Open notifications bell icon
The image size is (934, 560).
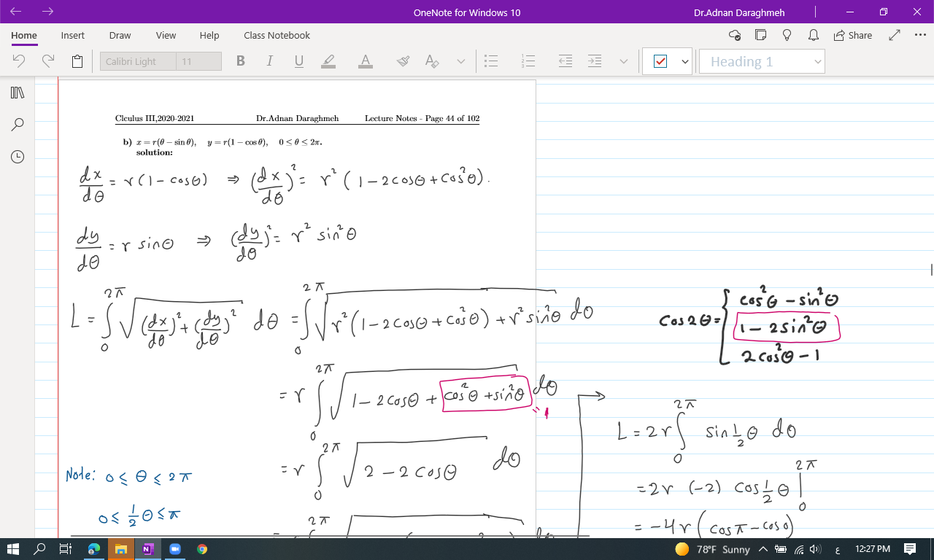pos(813,35)
